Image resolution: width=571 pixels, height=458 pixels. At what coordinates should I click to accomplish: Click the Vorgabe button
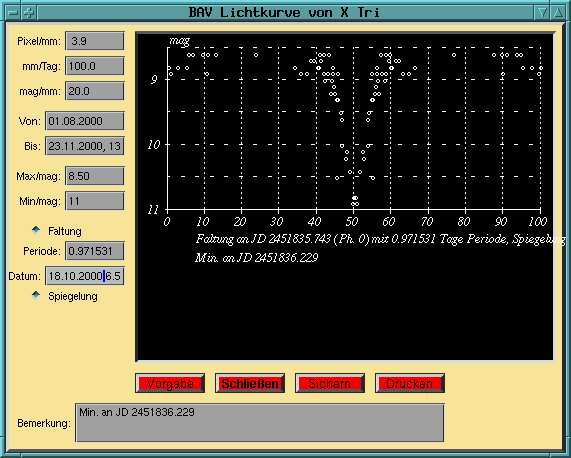point(170,383)
